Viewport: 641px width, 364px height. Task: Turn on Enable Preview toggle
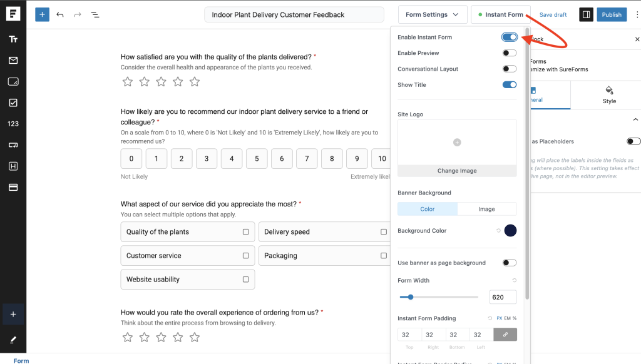(510, 53)
